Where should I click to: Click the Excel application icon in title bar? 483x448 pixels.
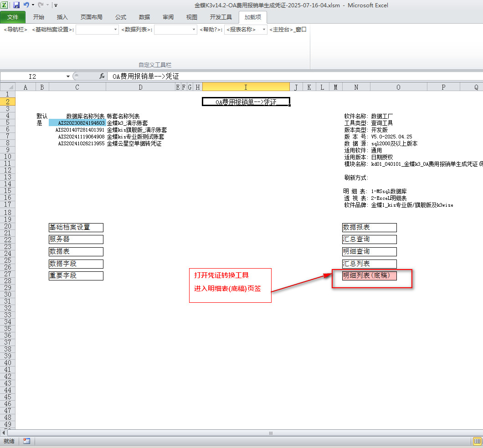(x=5, y=5)
